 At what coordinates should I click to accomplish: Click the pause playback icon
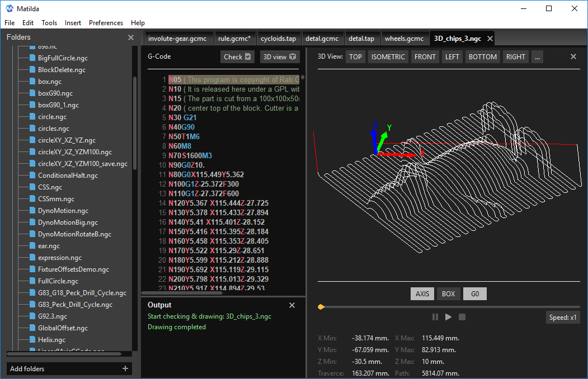[435, 317]
